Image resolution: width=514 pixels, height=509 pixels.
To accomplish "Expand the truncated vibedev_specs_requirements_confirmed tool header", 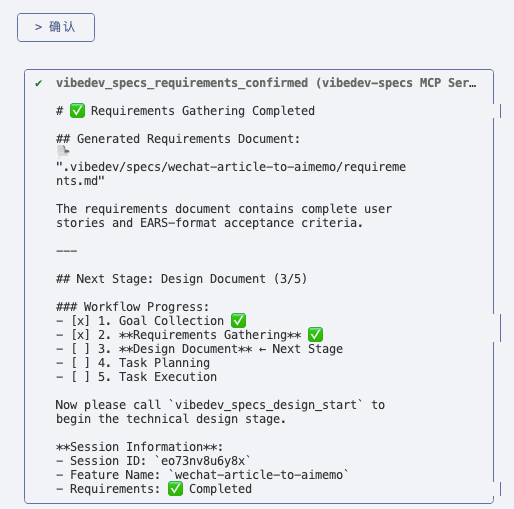I will point(266,83).
